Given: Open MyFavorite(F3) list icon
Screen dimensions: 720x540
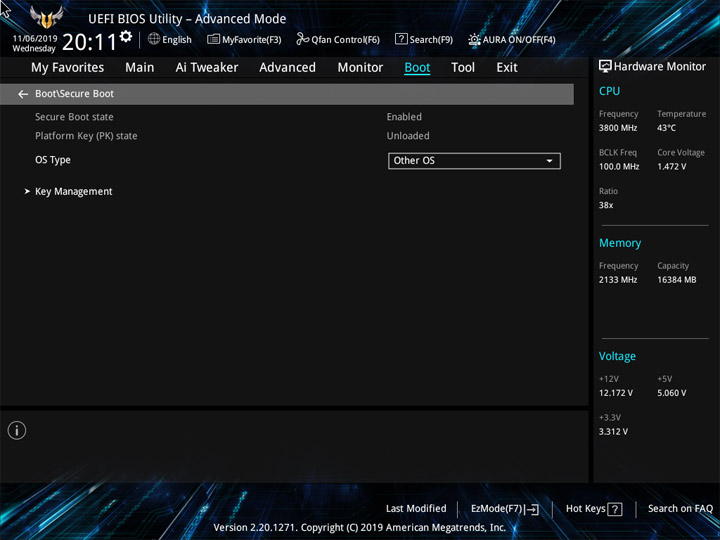Looking at the screenshot, I should pos(213,39).
